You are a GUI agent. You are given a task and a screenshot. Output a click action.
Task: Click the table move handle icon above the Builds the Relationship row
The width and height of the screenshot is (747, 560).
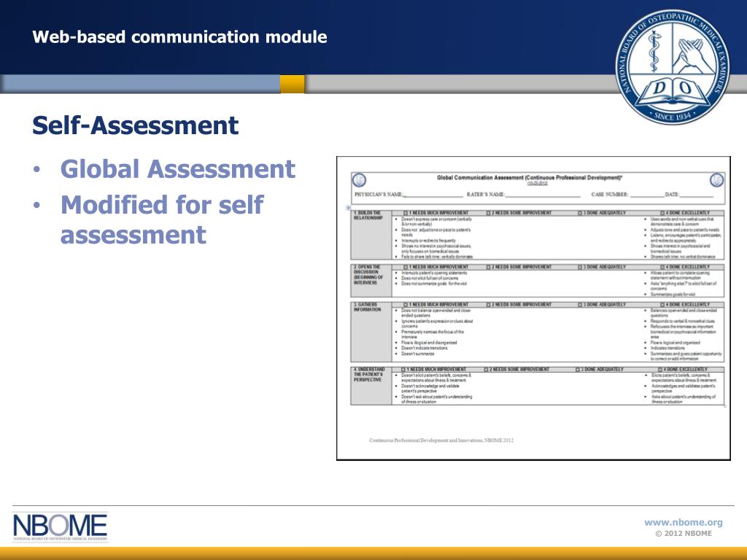point(348,208)
